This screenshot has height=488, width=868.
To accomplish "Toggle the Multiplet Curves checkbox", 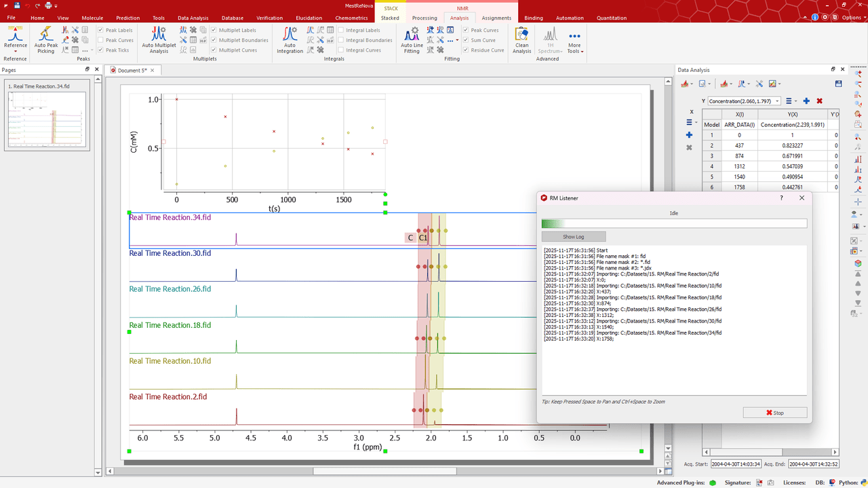I will point(214,50).
